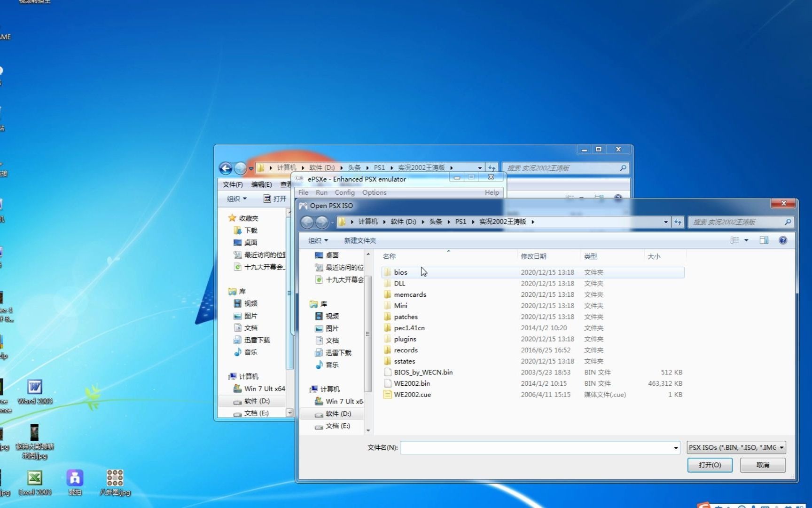
Task: Expand rear Explorer address bar dropdown
Action: (480, 168)
